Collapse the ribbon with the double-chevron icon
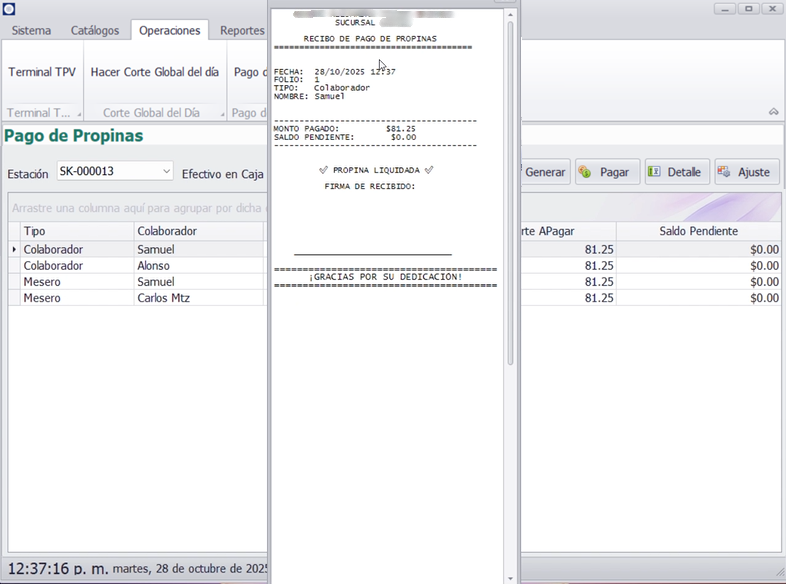Image resolution: width=786 pixels, height=584 pixels. coord(773,112)
